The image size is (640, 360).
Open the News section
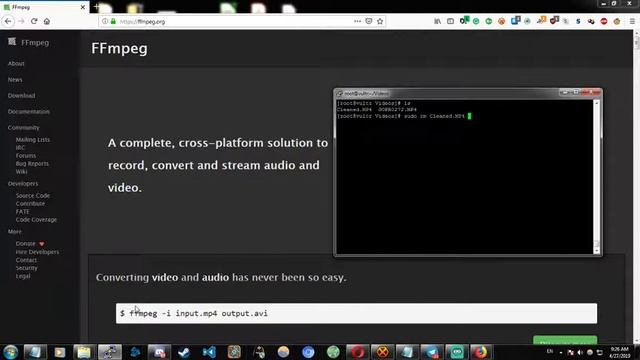(15, 80)
